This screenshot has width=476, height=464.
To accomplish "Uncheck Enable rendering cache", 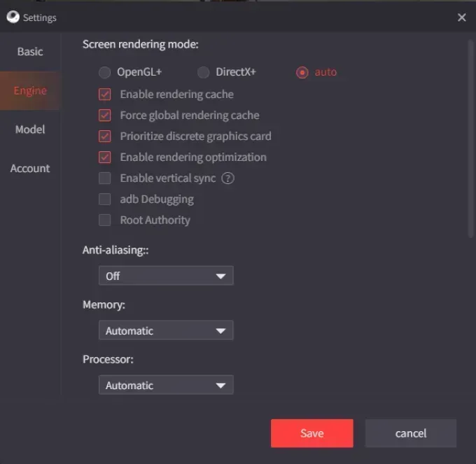I will click(x=105, y=94).
